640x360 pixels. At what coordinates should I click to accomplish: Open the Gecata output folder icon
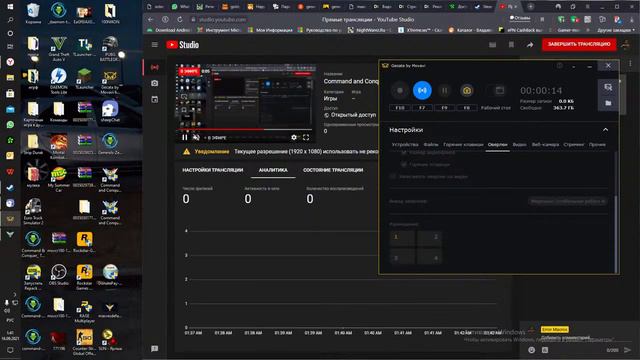(x=608, y=103)
